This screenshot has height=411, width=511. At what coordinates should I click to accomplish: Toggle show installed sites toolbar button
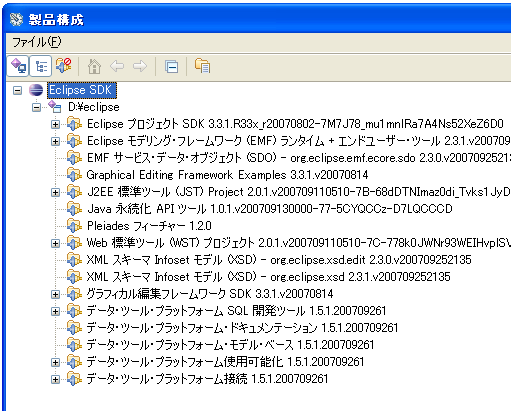coord(18,66)
